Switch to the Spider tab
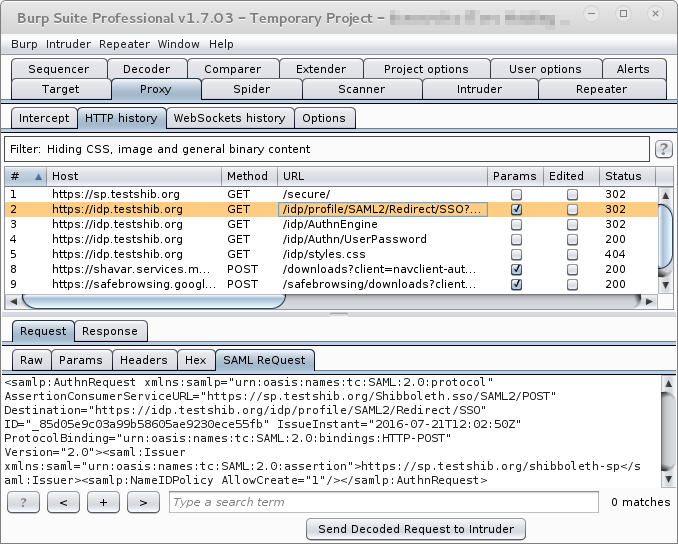The height and width of the screenshot is (544, 678). click(252, 89)
